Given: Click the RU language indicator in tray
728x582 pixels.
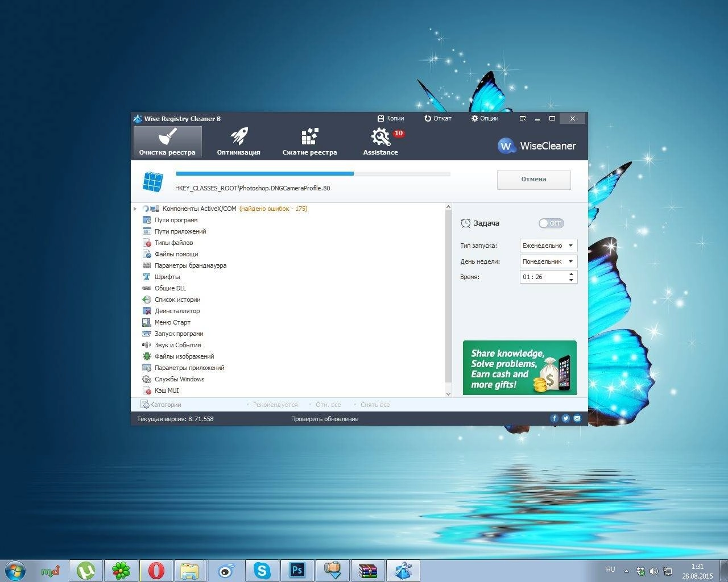Looking at the screenshot, I should 610,569.
